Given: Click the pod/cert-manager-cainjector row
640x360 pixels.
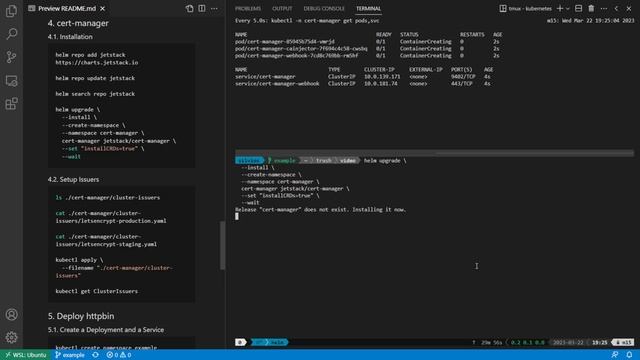Looking at the screenshot, I should [x=367, y=49].
